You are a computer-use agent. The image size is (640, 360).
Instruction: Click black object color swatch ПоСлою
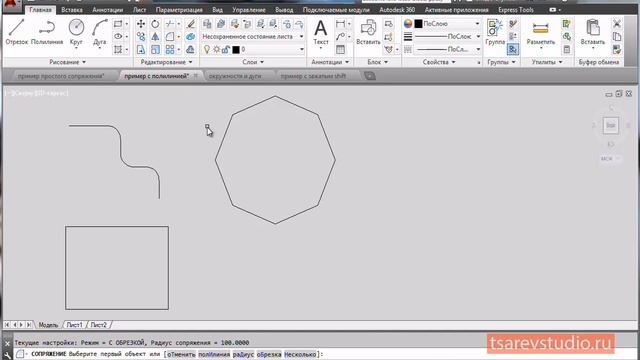tap(418, 24)
